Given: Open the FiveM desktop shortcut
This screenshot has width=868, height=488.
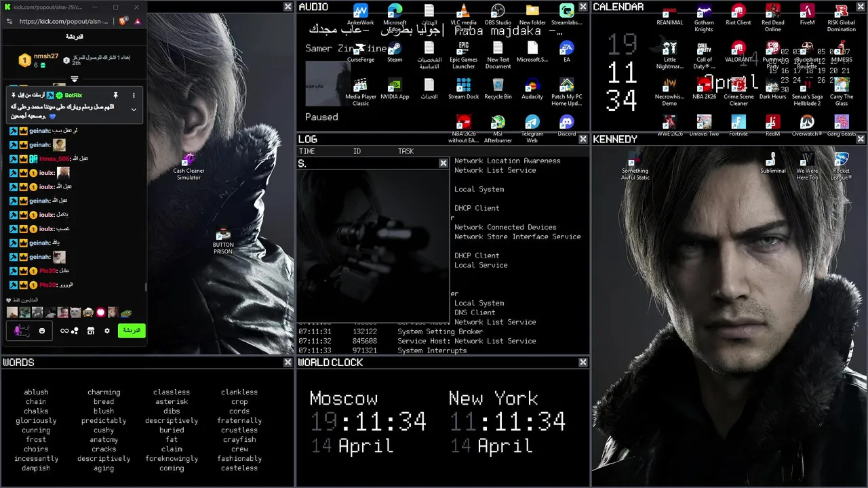Looking at the screenshot, I should (x=807, y=15).
